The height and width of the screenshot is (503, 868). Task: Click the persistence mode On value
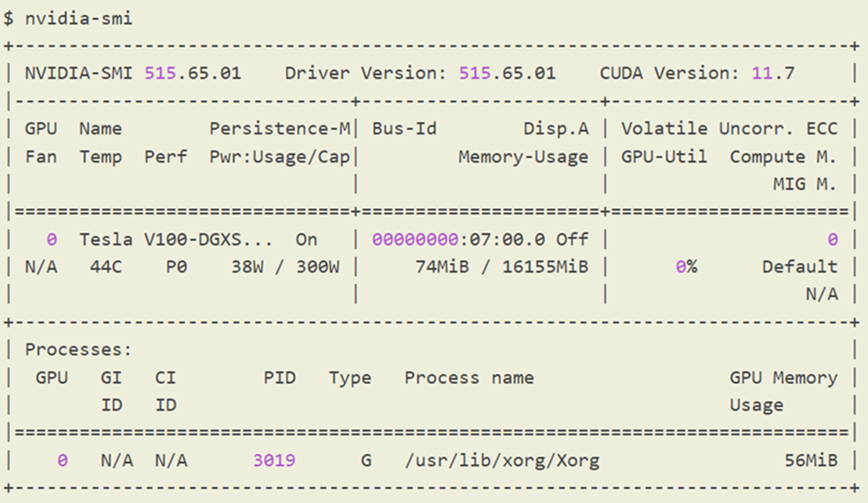point(306,239)
